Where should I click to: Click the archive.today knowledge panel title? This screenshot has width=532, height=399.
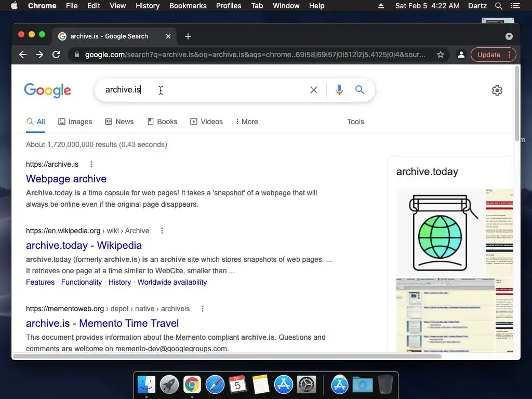click(x=427, y=171)
